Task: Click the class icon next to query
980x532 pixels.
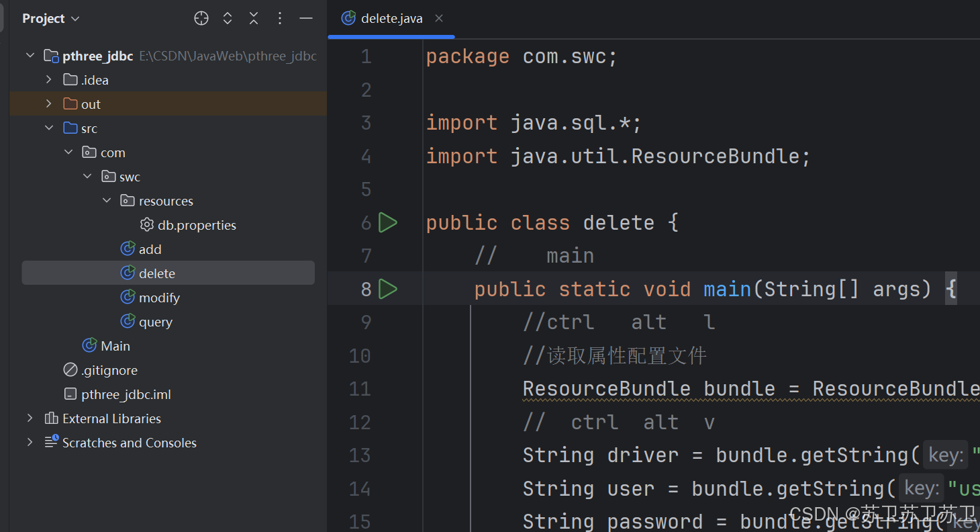Action: 128,322
